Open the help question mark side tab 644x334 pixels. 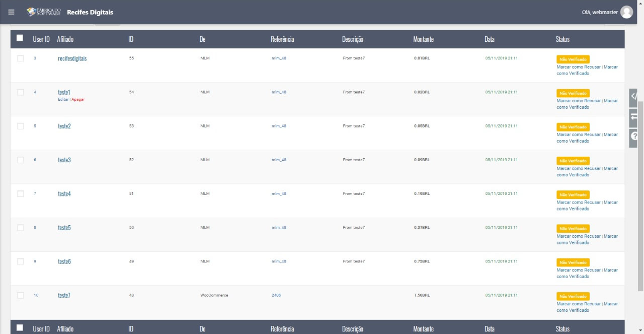(634, 136)
